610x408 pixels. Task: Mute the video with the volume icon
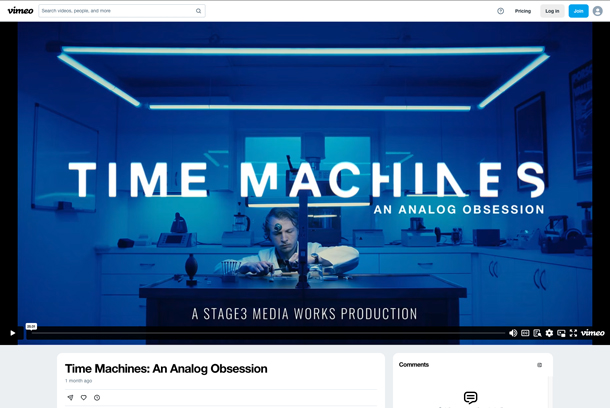pos(513,333)
